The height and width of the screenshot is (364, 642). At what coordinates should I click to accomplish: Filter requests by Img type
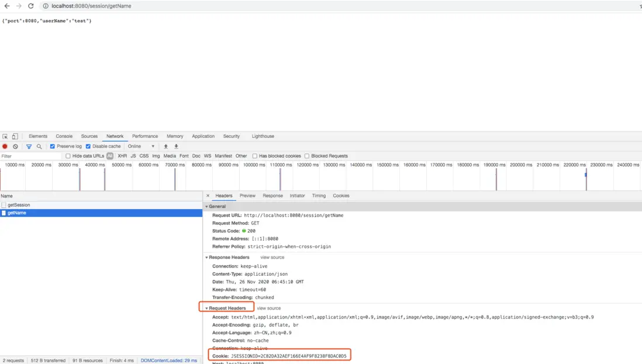[x=156, y=156]
